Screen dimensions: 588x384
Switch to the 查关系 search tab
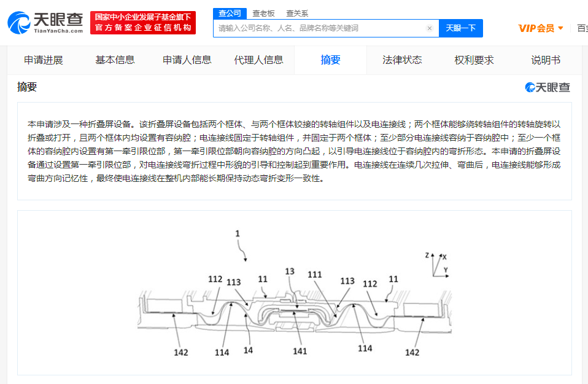click(297, 14)
